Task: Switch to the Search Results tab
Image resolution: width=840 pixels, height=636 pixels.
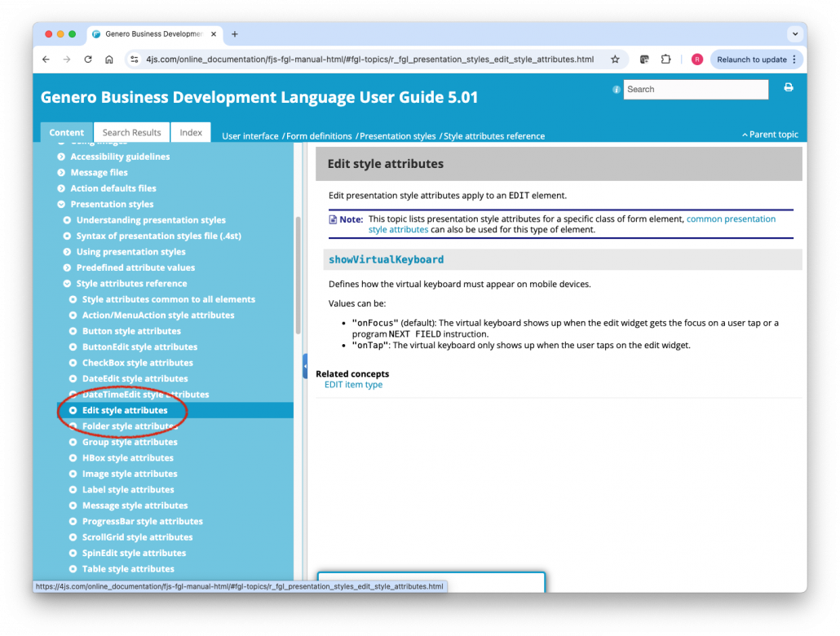Action: [x=132, y=132]
